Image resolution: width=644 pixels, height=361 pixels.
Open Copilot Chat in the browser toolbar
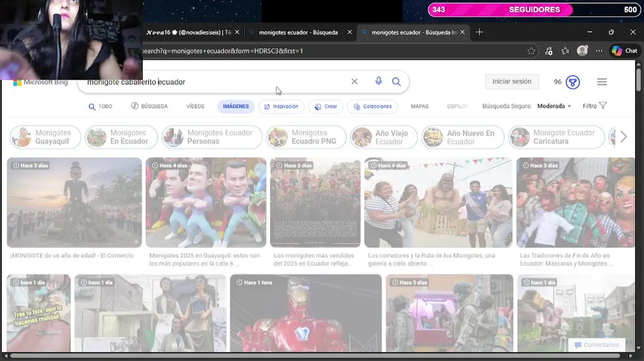[x=624, y=51]
